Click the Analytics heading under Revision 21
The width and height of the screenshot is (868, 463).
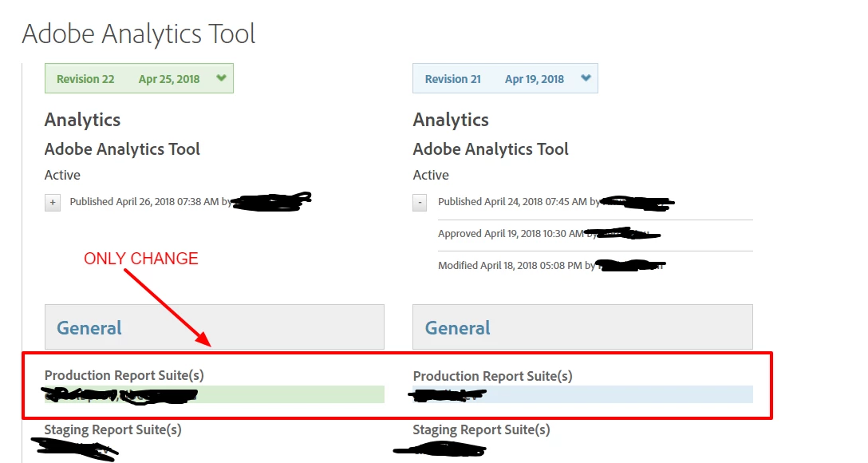[451, 121]
